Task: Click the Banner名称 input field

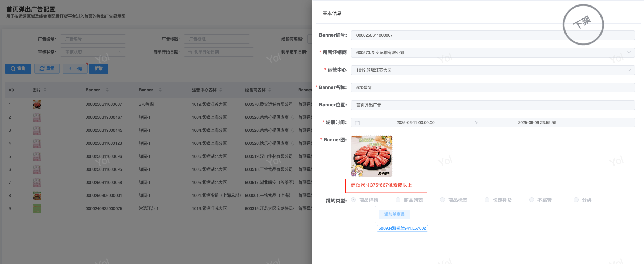Action: (493, 88)
